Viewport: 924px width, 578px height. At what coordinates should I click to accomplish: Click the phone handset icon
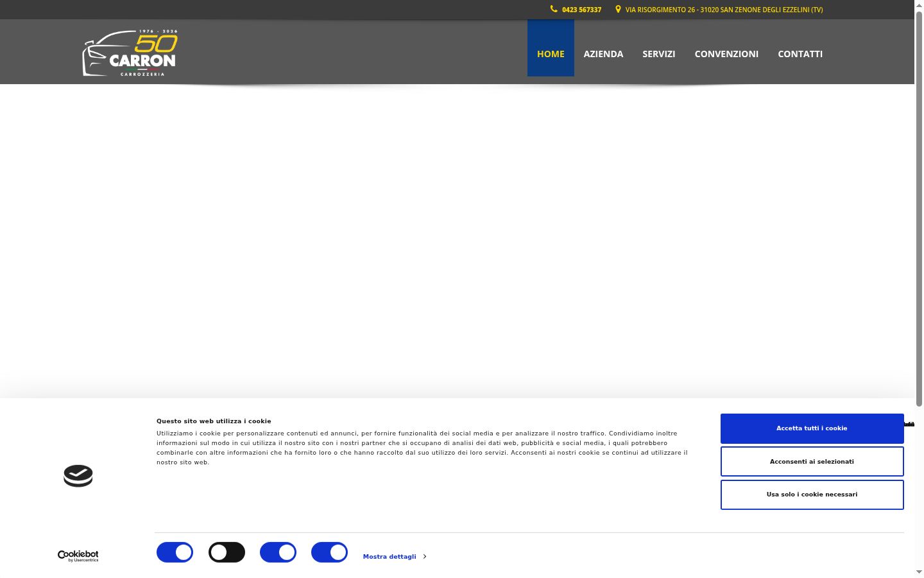(554, 9)
